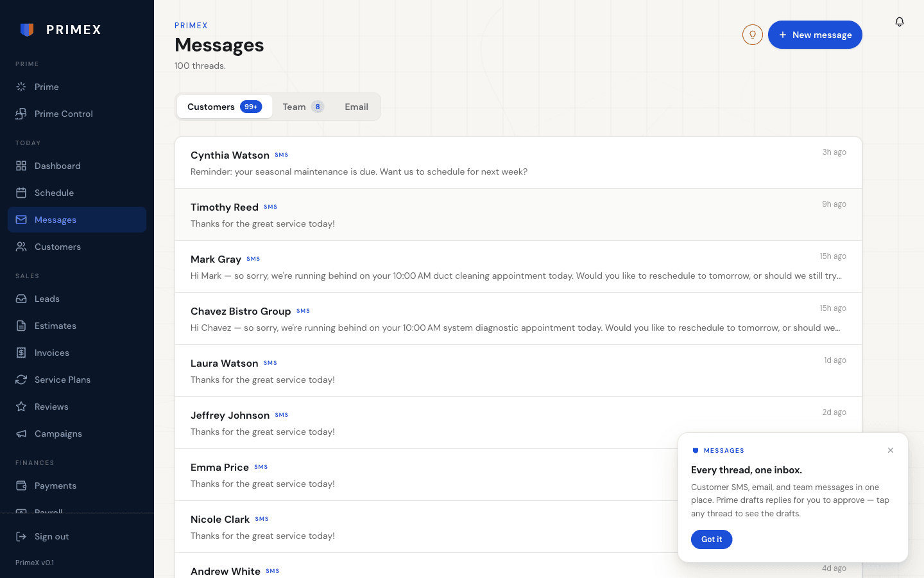This screenshot has height=578, width=924.
Task: Click the 99+ badge on Customers tab
Action: pyautogui.click(x=251, y=107)
